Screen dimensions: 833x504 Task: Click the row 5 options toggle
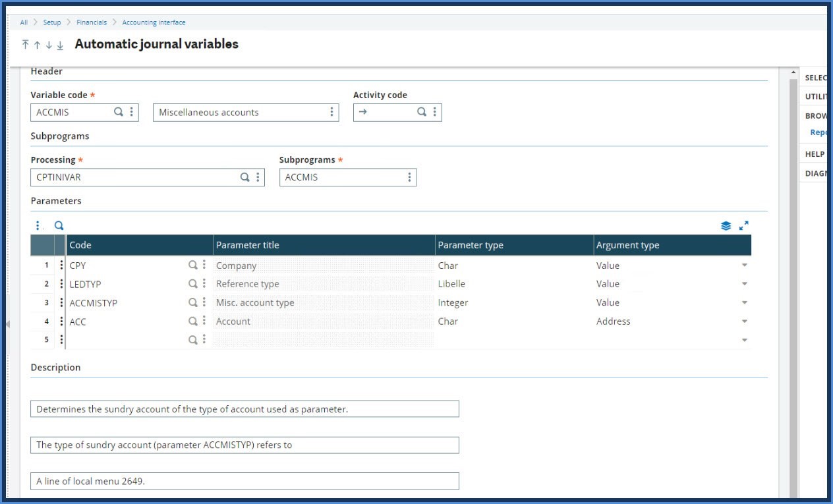pos(61,339)
